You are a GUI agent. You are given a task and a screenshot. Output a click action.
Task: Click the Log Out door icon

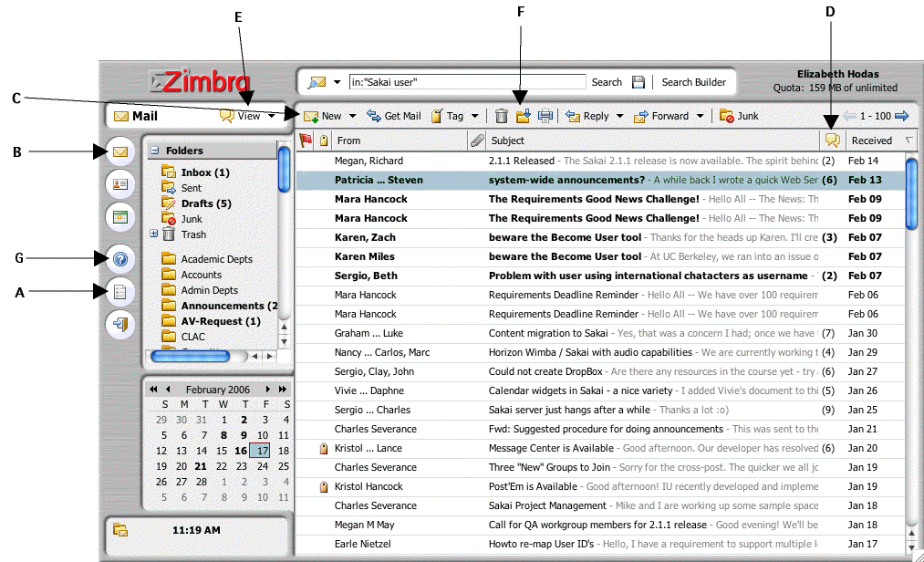[x=120, y=325]
